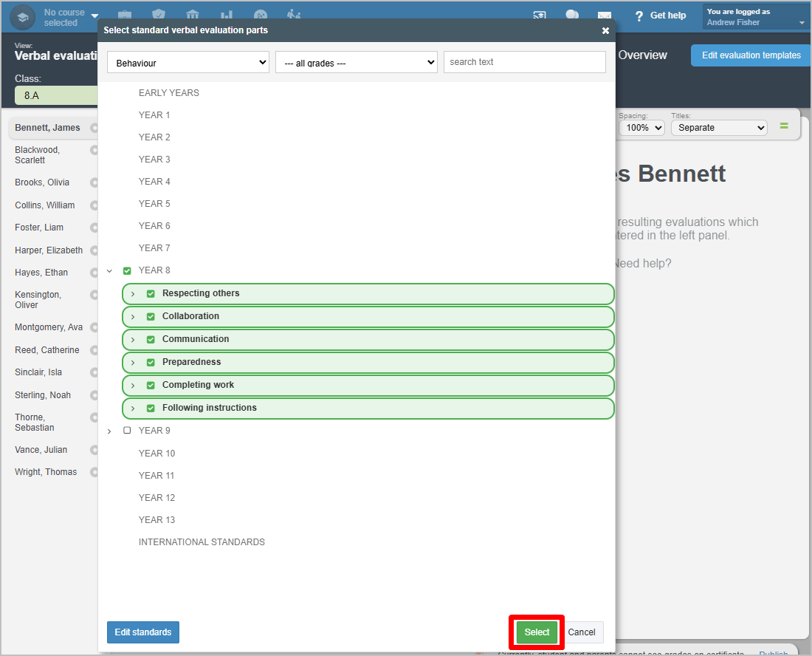812x656 pixels.
Task: Click the running person icon in top bar
Action: (x=294, y=16)
